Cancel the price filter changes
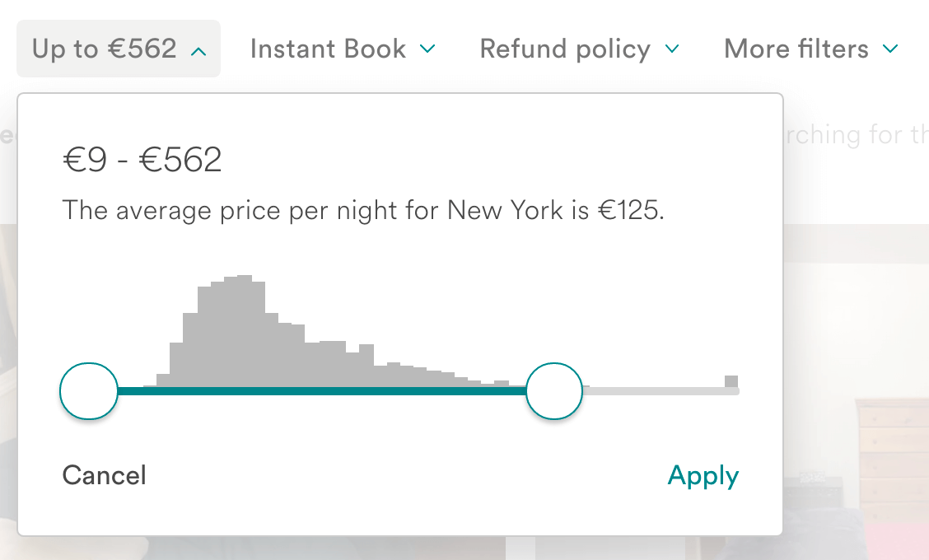The image size is (929, 560). 104,474
